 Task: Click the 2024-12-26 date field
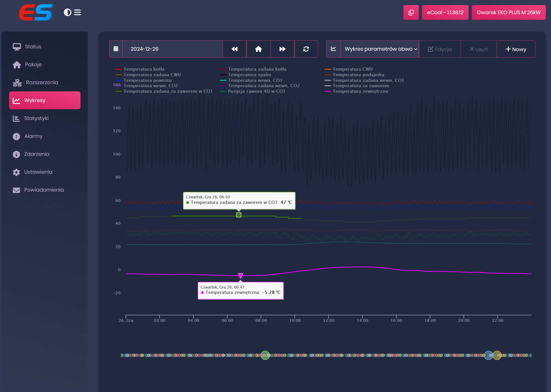pyautogui.click(x=172, y=49)
